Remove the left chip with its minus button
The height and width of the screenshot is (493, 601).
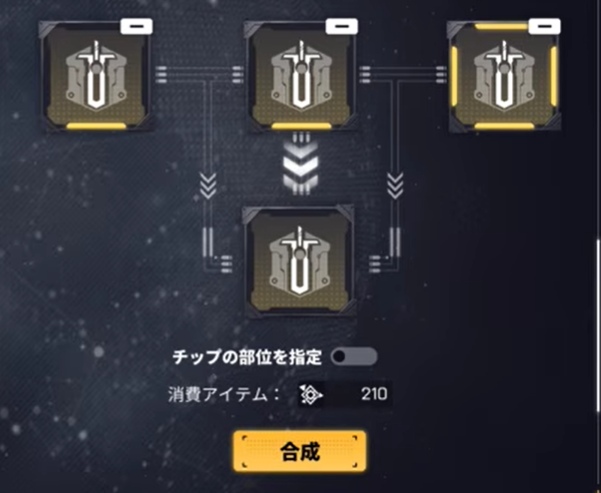pos(137,27)
